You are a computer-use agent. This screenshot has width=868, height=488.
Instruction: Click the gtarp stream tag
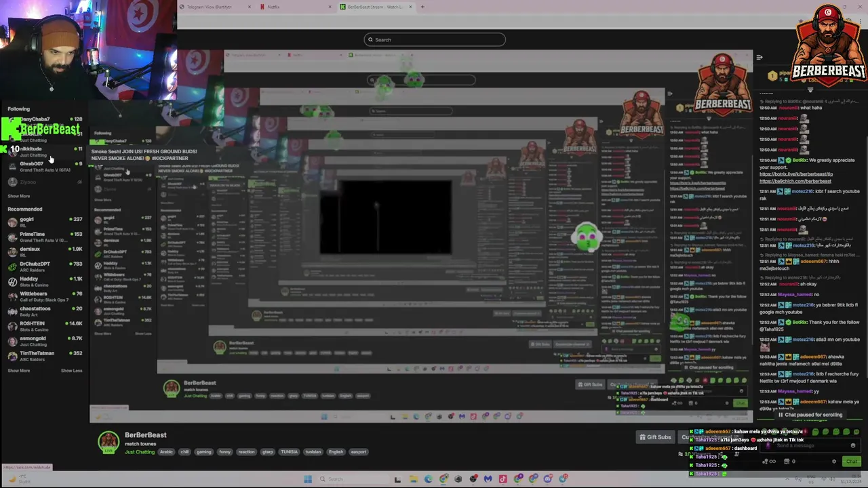[269, 452]
